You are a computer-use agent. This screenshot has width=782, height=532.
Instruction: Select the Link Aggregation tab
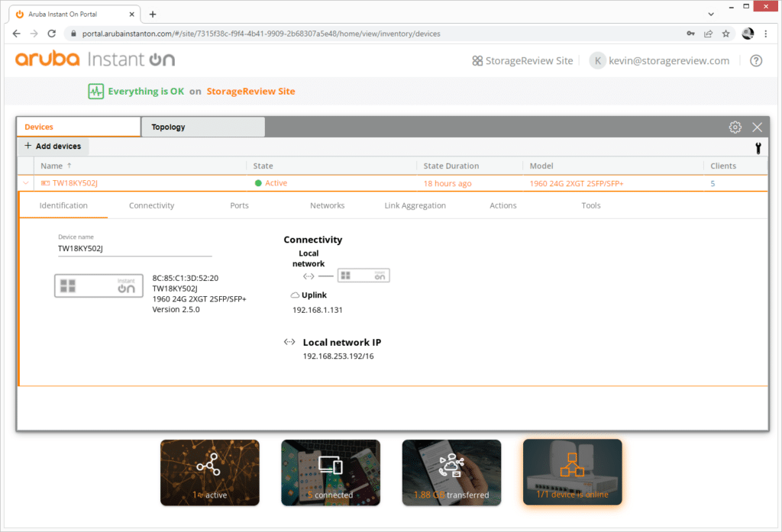[x=415, y=205]
